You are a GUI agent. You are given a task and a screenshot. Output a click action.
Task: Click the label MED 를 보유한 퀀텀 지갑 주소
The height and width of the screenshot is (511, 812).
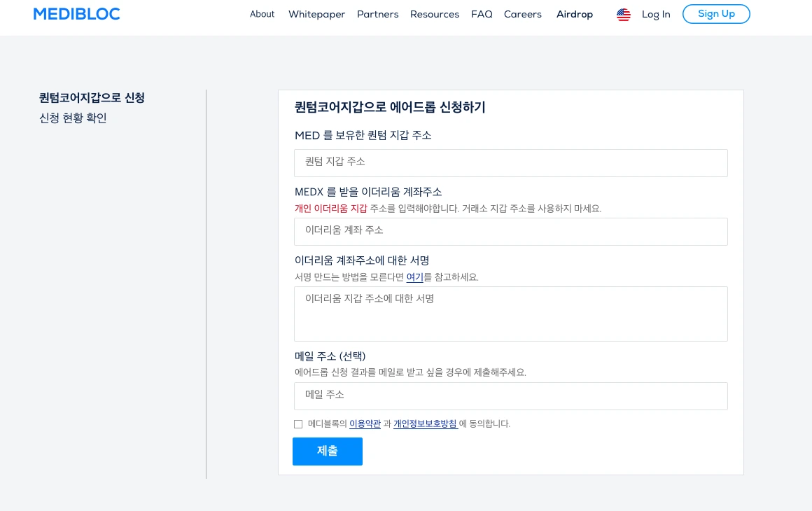pos(363,136)
